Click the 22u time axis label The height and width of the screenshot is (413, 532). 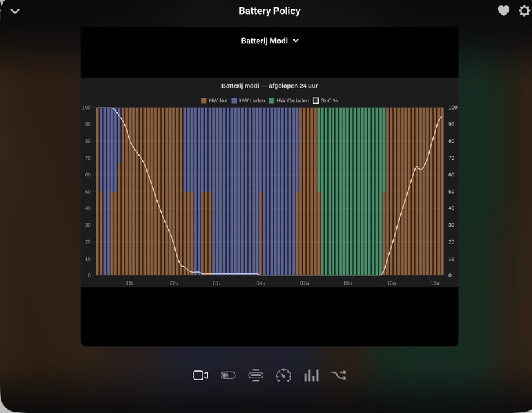[x=174, y=283]
